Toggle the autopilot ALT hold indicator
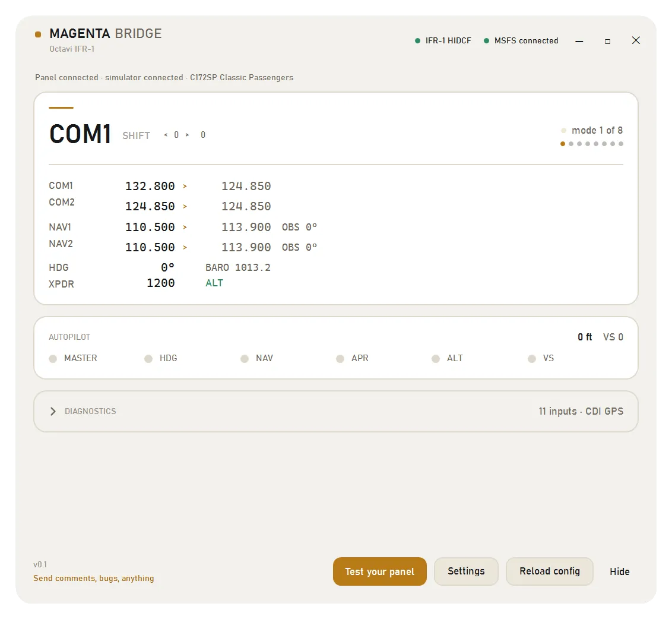The image size is (672, 619). coord(435,359)
